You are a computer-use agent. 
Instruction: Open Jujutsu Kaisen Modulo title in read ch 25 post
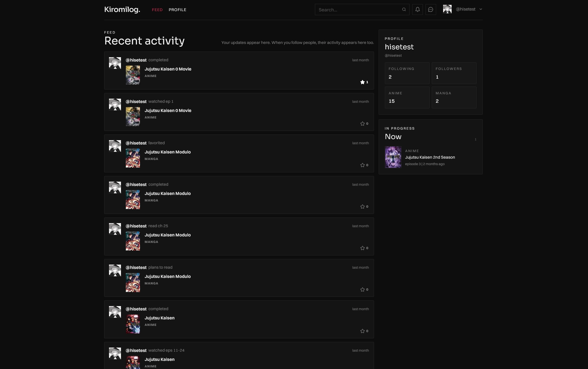[x=168, y=235]
